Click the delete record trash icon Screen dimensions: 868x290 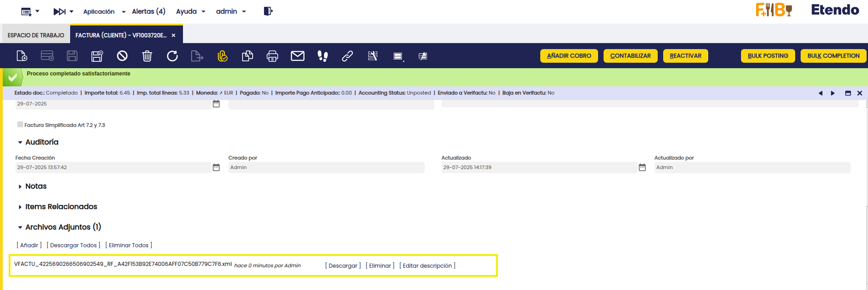(147, 56)
